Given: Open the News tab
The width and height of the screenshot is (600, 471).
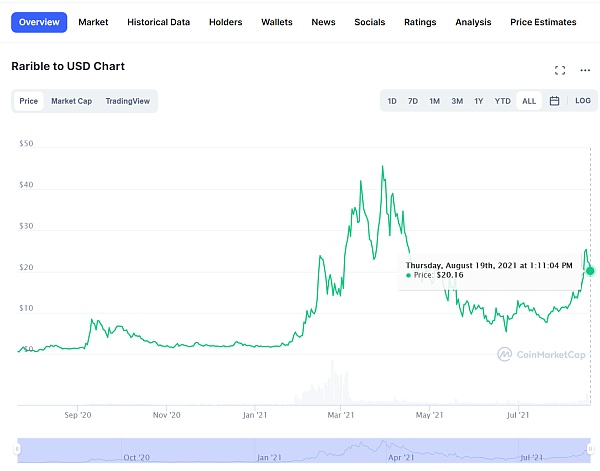Looking at the screenshot, I should [x=323, y=22].
